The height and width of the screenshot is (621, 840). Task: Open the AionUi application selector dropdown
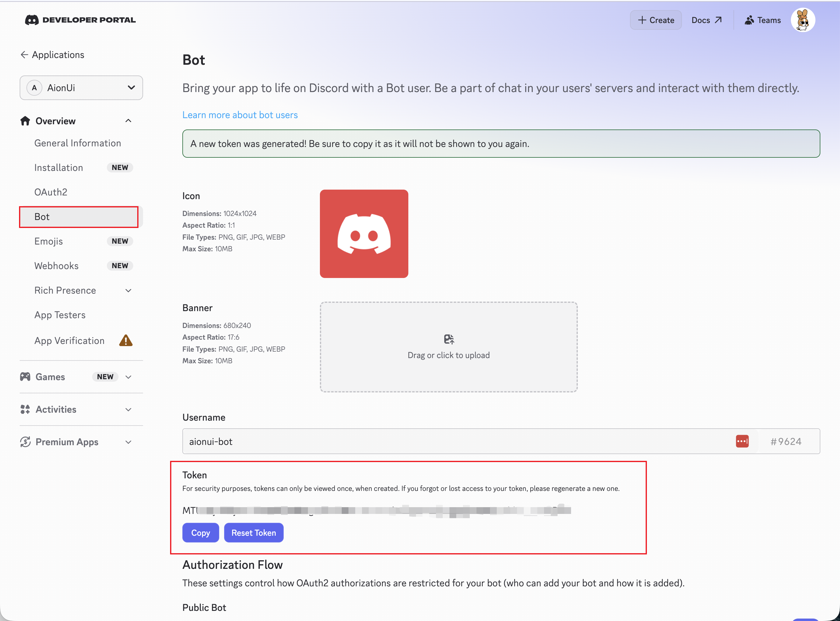pos(81,87)
